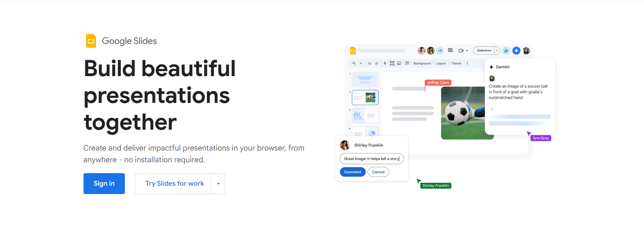The height and width of the screenshot is (248, 644).
Task: Select slide 4 thumbnail with the pie chart
Action: tap(365, 132)
